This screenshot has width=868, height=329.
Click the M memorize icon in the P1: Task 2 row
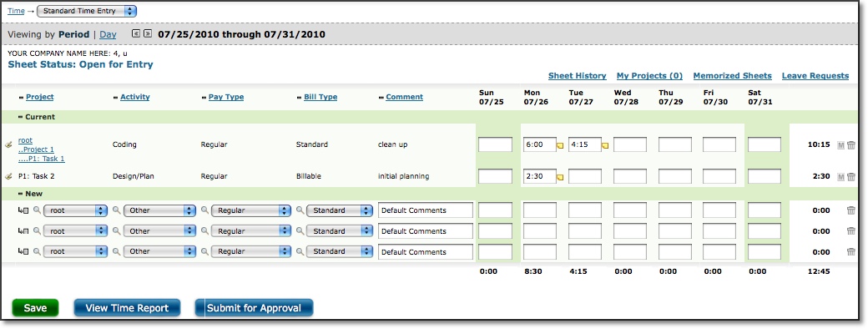point(841,177)
